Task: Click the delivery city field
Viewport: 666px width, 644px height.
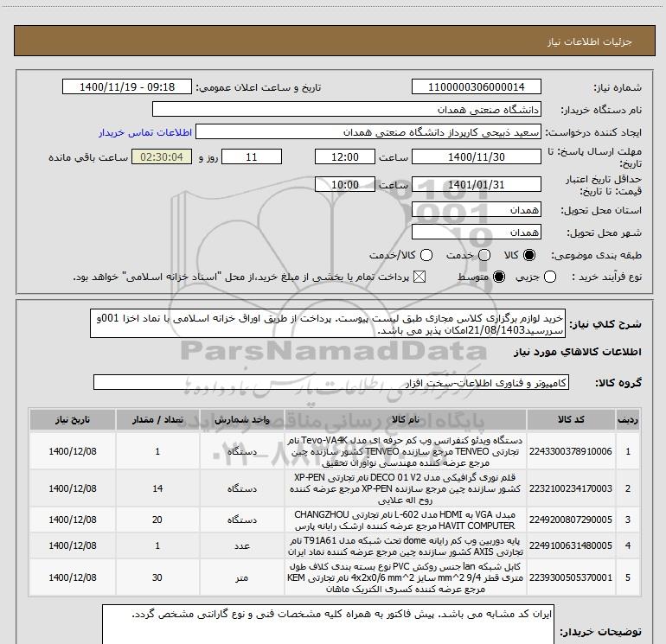Action: point(476,233)
